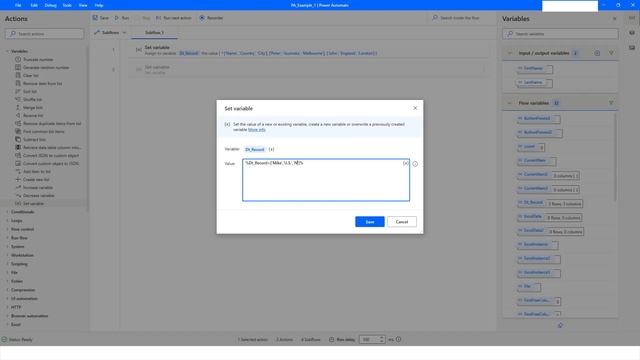
Task: Open the File menu
Action: coord(18,5)
